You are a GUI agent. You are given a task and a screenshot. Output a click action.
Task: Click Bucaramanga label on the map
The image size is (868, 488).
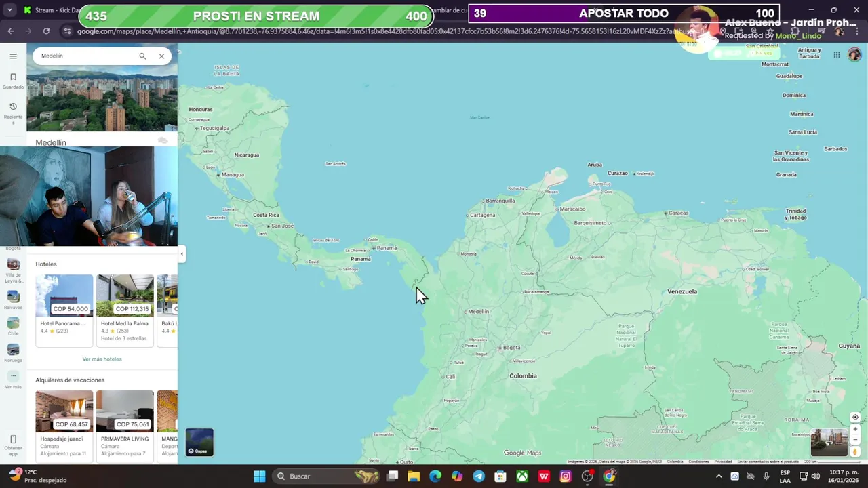coord(536,292)
